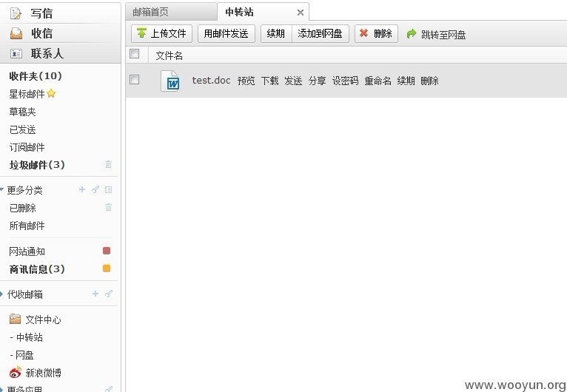This screenshot has width=567, height=392.
Task: Open the 垃圾邮件(3) folder
Action: point(37,165)
